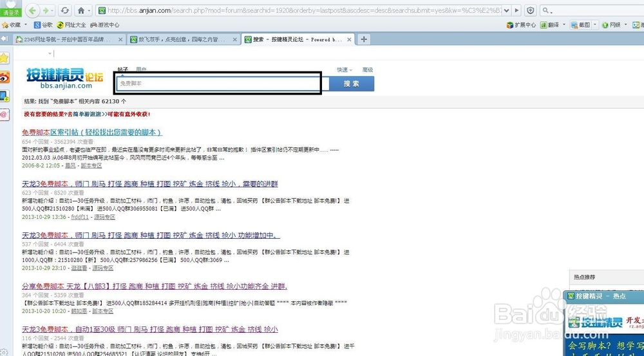The width and height of the screenshot is (644, 356).
Task: Click the forum search field containing 免费脚本
Action: [x=223, y=83]
